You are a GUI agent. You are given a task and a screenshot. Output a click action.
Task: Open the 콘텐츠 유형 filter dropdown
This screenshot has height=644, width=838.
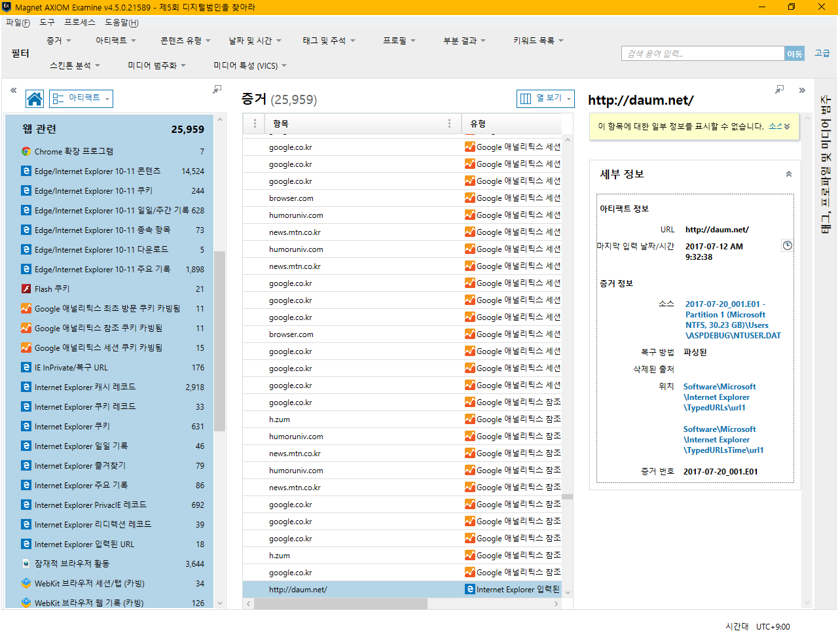185,41
